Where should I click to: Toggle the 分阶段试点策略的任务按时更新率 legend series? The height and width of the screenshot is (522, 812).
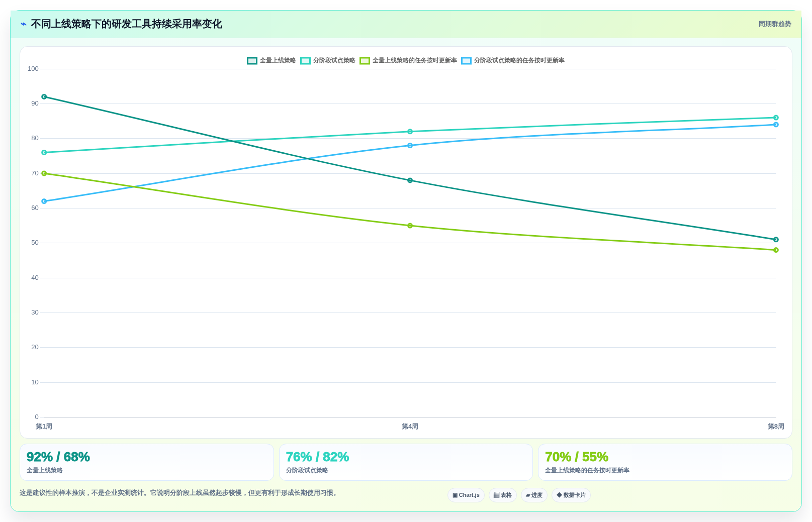[513, 61]
